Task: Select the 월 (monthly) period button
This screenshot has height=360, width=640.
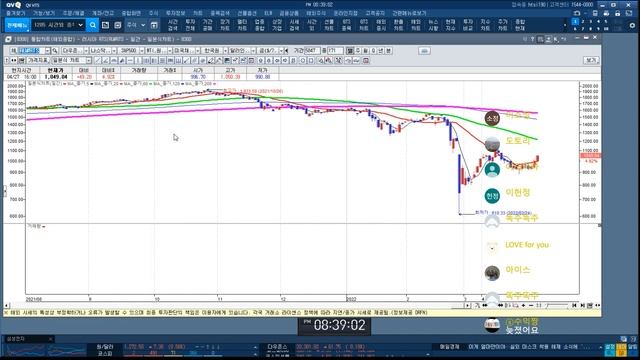Action: pyautogui.click(x=366, y=51)
